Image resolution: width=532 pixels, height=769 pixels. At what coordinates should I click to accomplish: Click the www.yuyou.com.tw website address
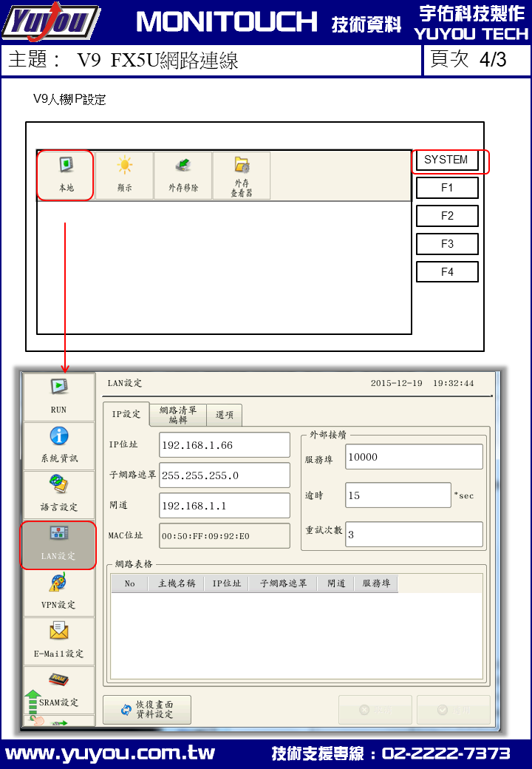[x=110, y=753]
